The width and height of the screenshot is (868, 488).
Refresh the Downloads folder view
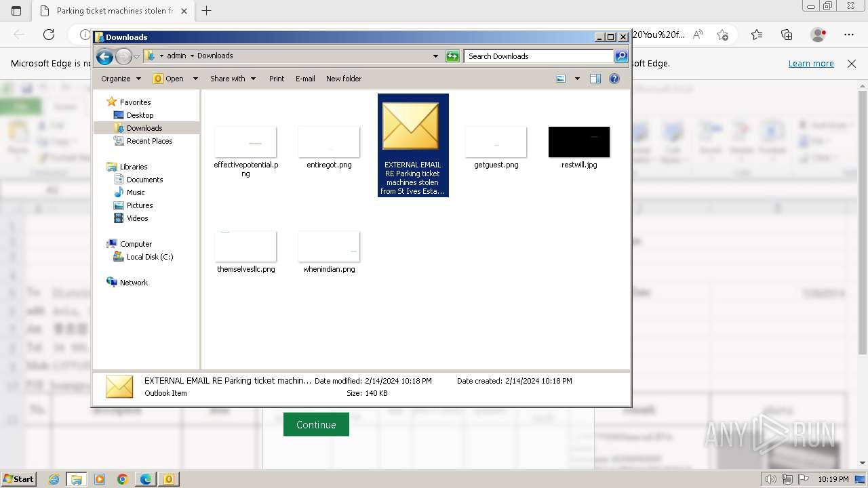452,56
